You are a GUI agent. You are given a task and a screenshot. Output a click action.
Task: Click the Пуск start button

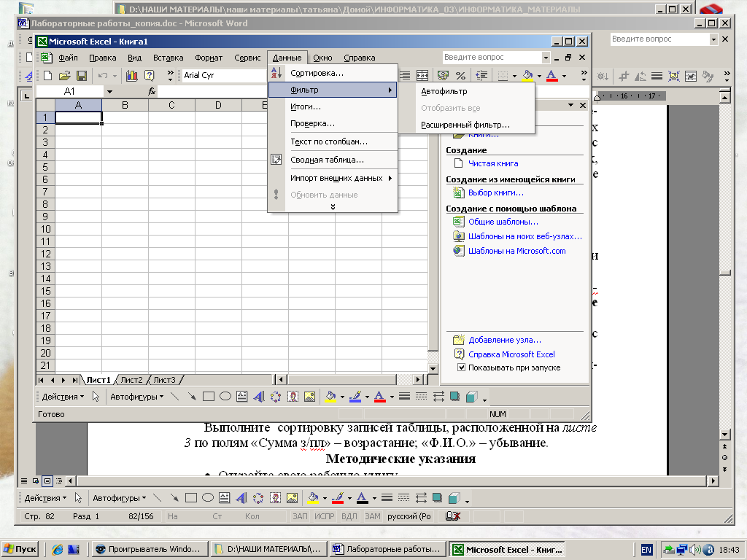coord(20,549)
